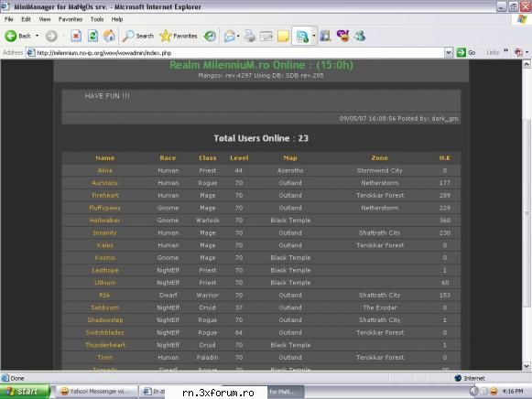Sort by Map column header
The width and height of the screenshot is (532, 399).
click(290, 158)
